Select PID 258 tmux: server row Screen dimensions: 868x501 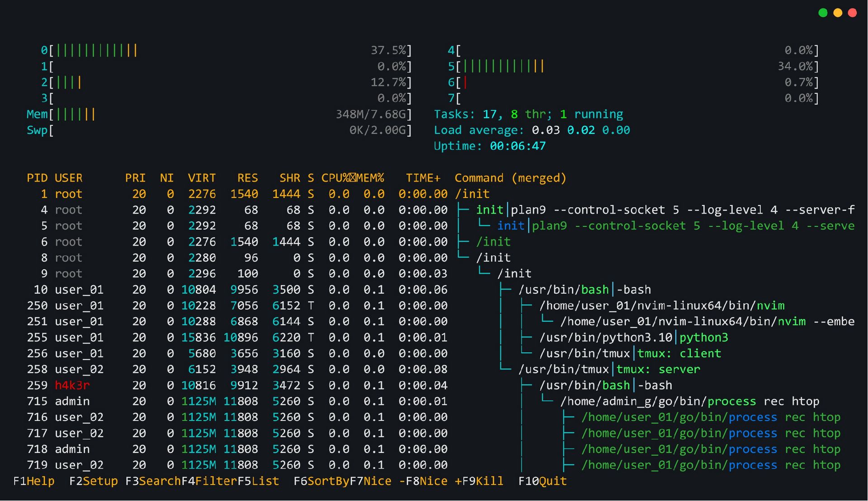click(x=434, y=370)
